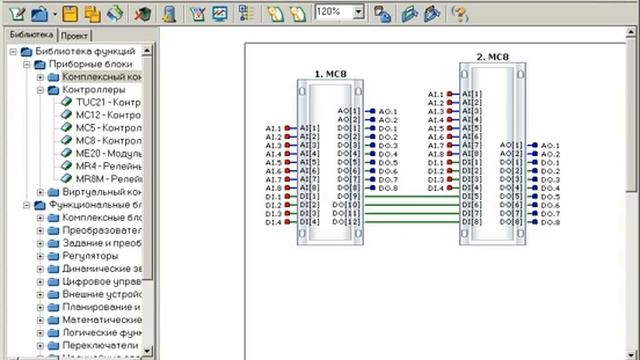Save the project with the yellow diskette icon
The height and width of the screenshot is (360, 640).
[70, 14]
